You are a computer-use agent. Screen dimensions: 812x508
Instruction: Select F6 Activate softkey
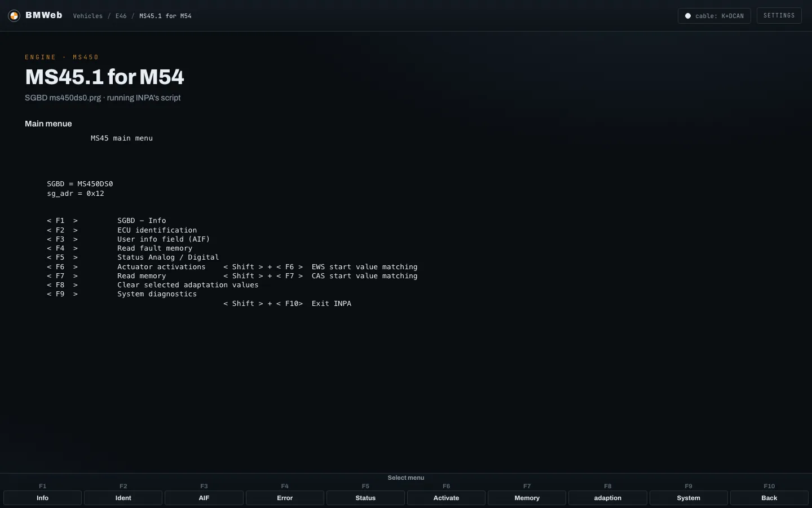point(446,498)
